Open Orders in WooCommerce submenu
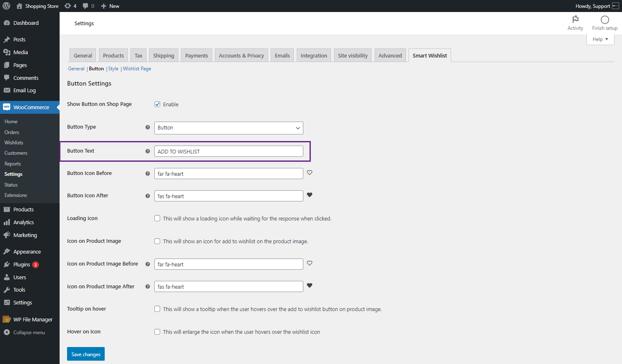The width and height of the screenshot is (622, 364). coord(12,132)
